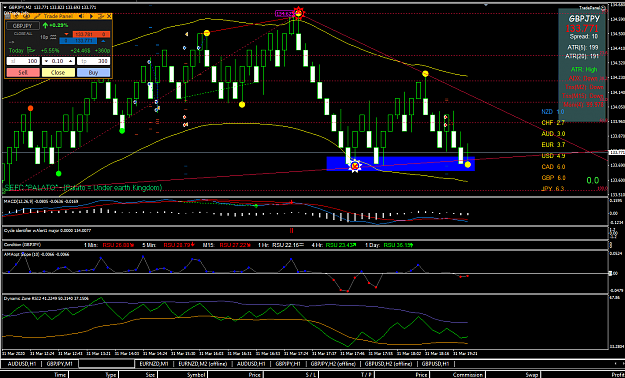Switch to the GBPJPY,H2 (offline) chart tab
This screenshot has height=378, width=625.
coord(334,364)
